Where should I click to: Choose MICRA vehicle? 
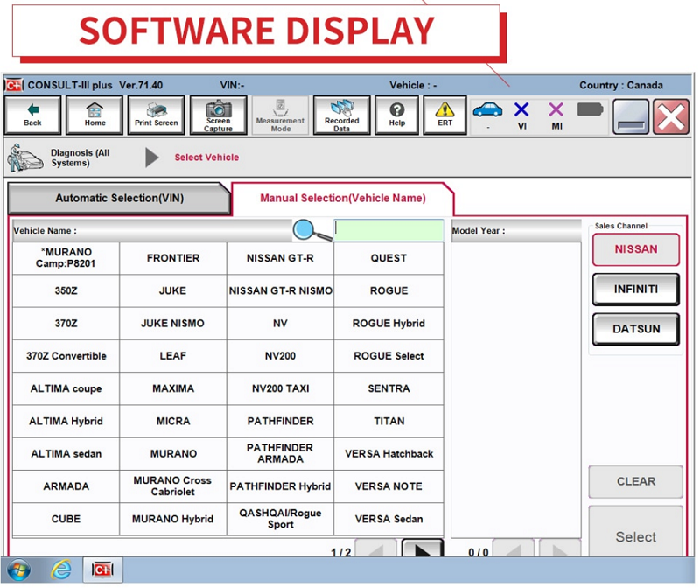[173, 421]
